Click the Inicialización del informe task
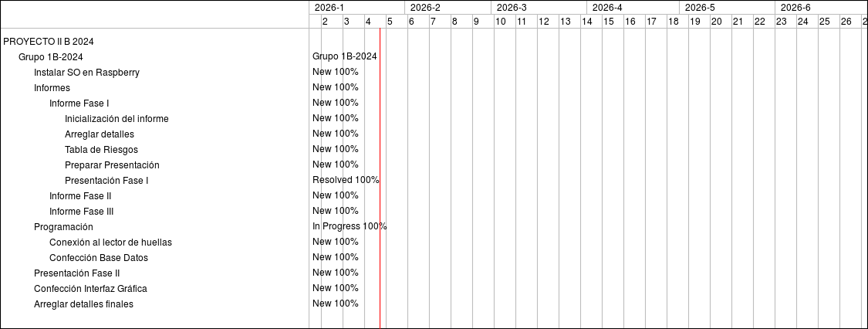This screenshot has height=329, width=868. [117, 119]
